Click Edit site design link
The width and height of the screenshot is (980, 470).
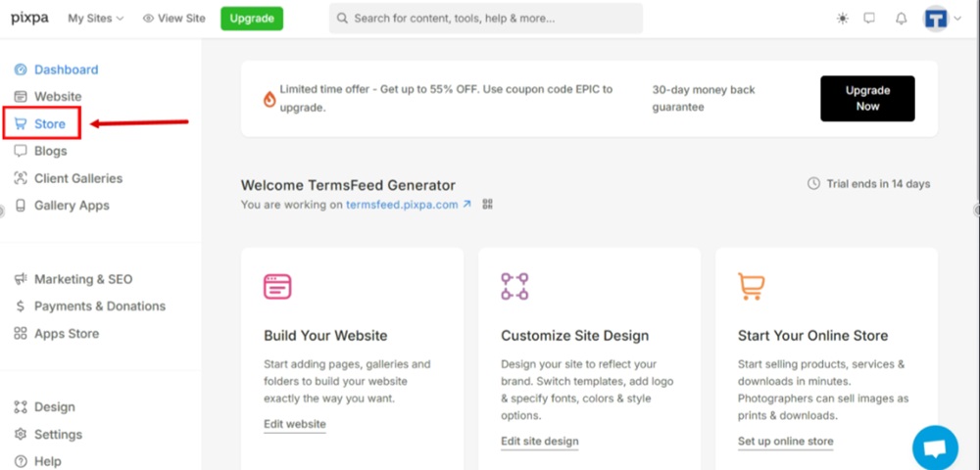(x=540, y=442)
